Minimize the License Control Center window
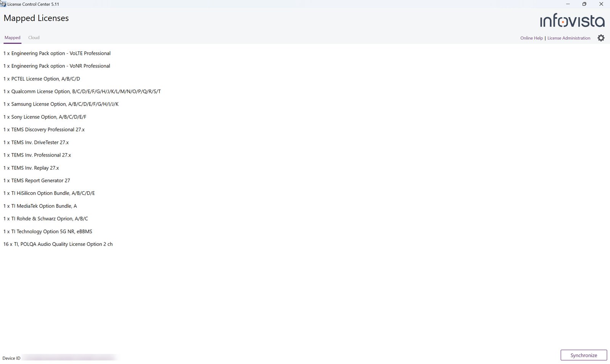The height and width of the screenshot is (364, 610). (568, 4)
